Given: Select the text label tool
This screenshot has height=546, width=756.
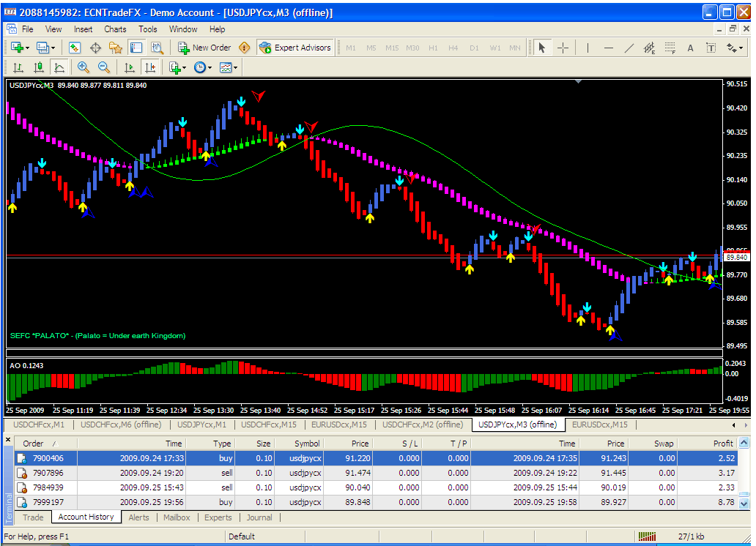Looking at the screenshot, I should (x=711, y=48).
